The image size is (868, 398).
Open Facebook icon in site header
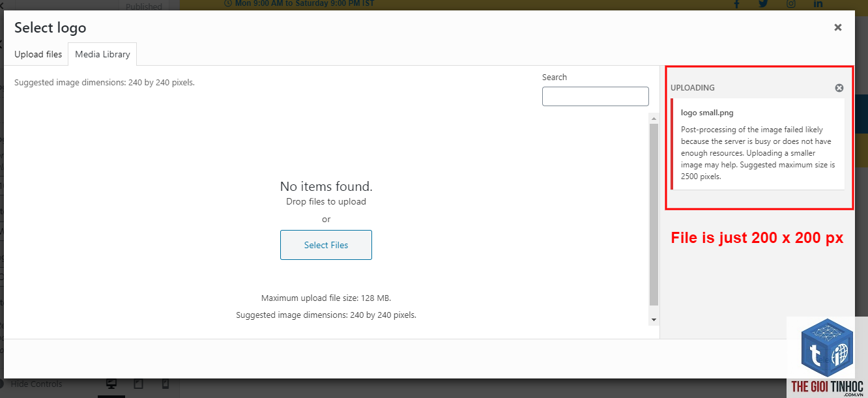pyautogui.click(x=737, y=4)
